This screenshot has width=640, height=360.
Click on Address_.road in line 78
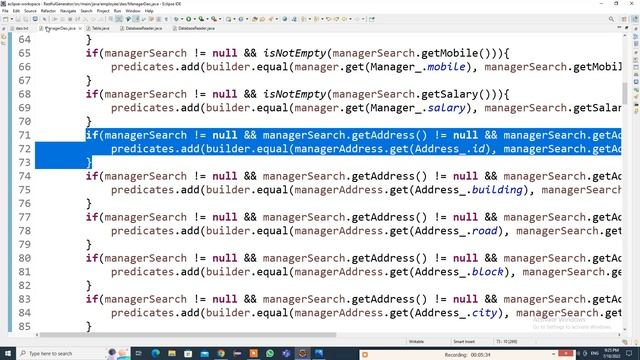pos(456,231)
